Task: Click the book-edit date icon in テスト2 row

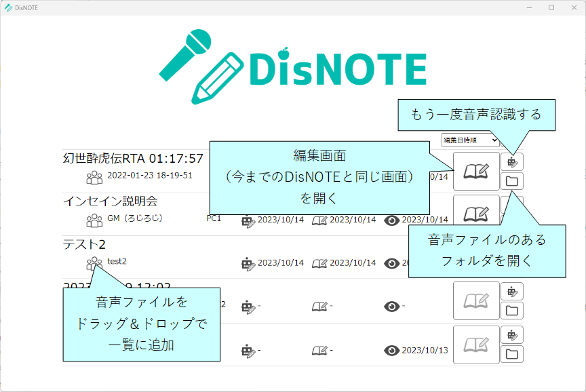Action: [319, 264]
